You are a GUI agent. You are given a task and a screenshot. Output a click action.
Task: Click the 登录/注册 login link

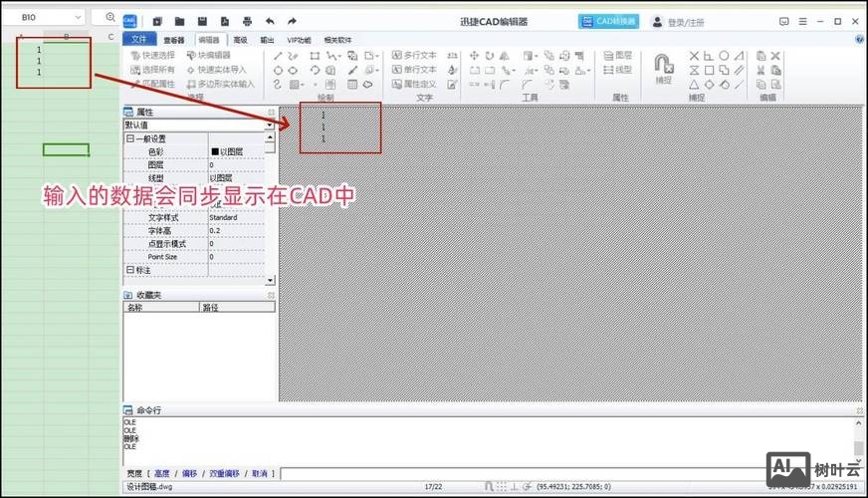coord(686,23)
